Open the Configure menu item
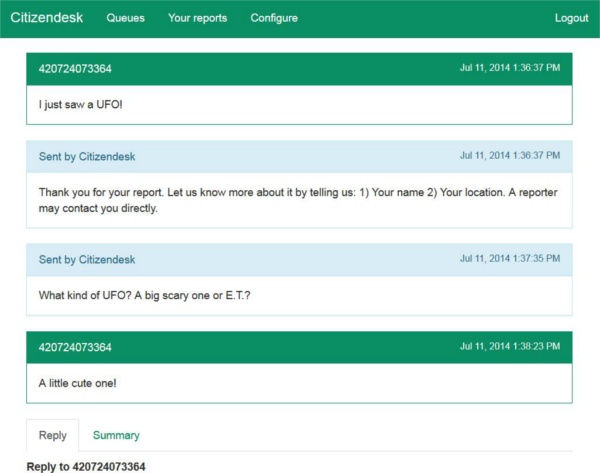The width and height of the screenshot is (600, 473). click(x=274, y=18)
